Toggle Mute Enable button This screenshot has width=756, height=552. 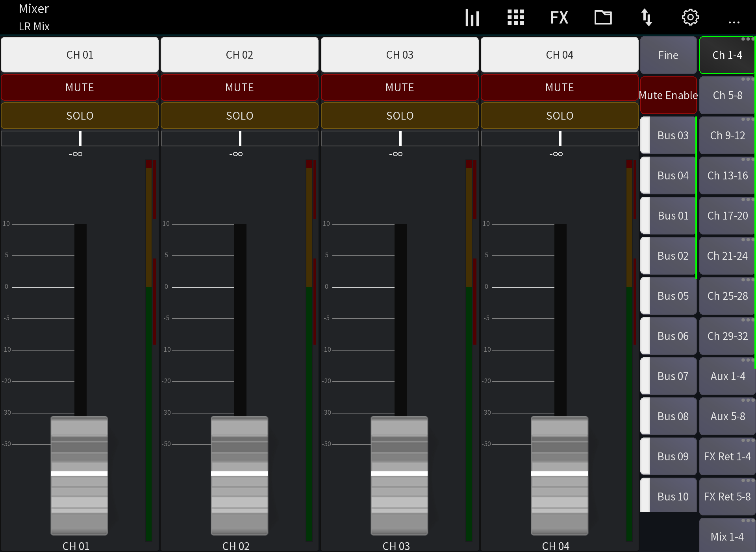pos(668,95)
